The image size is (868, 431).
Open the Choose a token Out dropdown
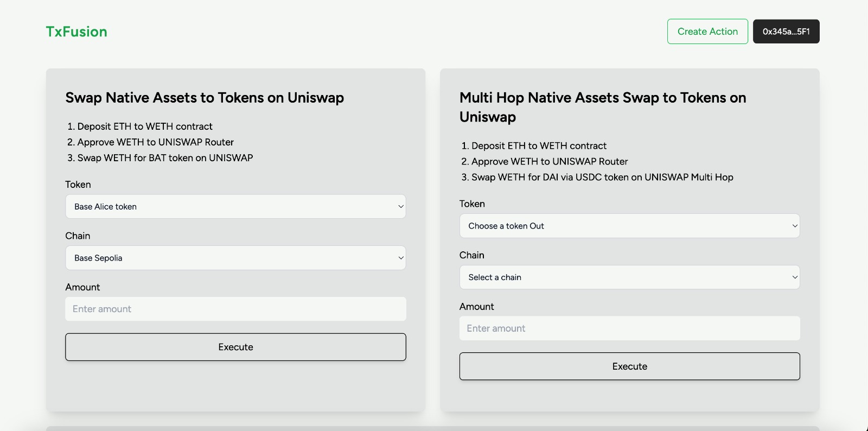(x=629, y=226)
